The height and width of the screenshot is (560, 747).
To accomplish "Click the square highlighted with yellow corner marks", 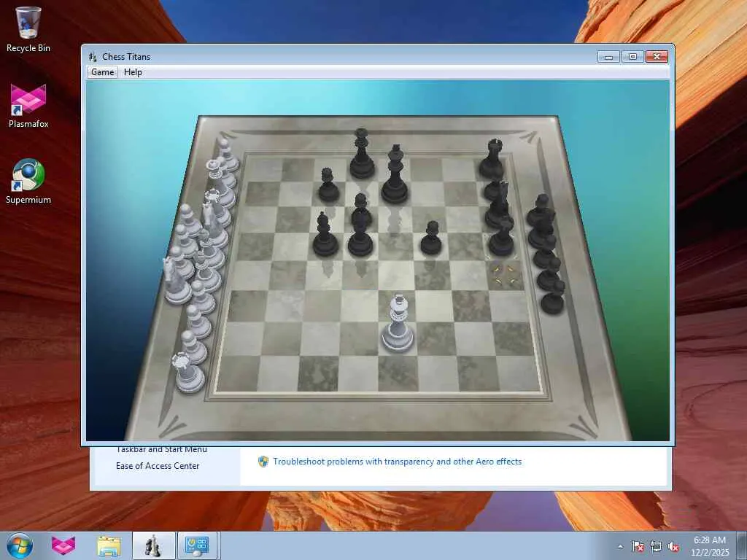I will (x=505, y=275).
